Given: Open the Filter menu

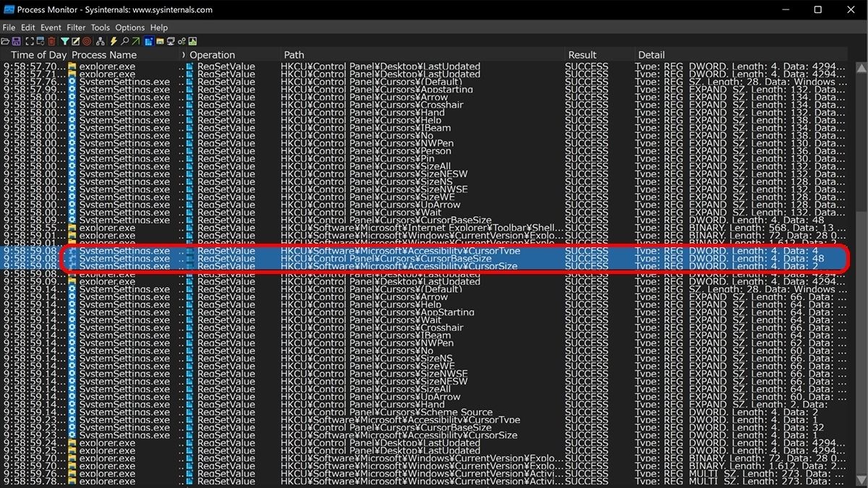Looking at the screenshot, I should point(76,27).
